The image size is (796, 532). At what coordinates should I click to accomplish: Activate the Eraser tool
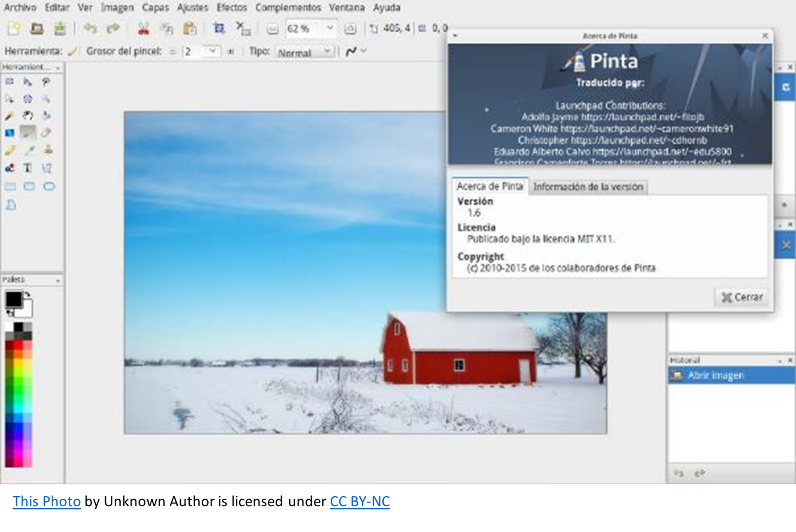coord(47,133)
